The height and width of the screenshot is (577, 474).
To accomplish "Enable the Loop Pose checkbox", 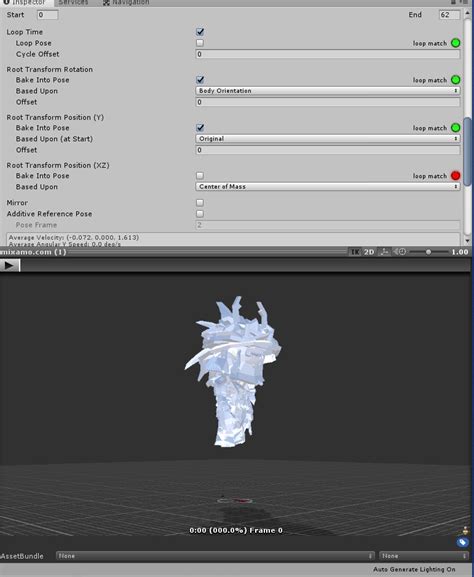I will (200, 43).
